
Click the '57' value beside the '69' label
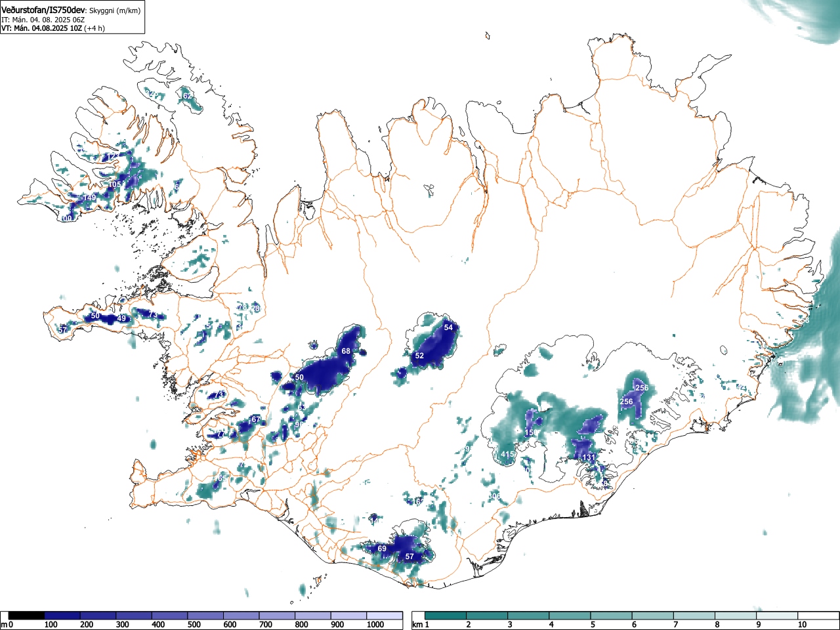point(409,556)
